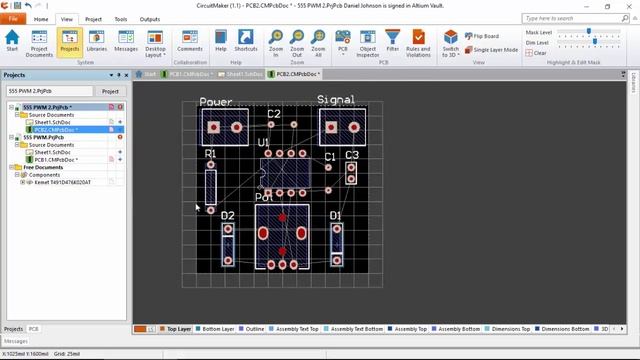Image resolution: width=640 pixels, height=360 pixels.
Task: Collapse Source Documents under 555 PWM 2
Action: coord(17,115)
